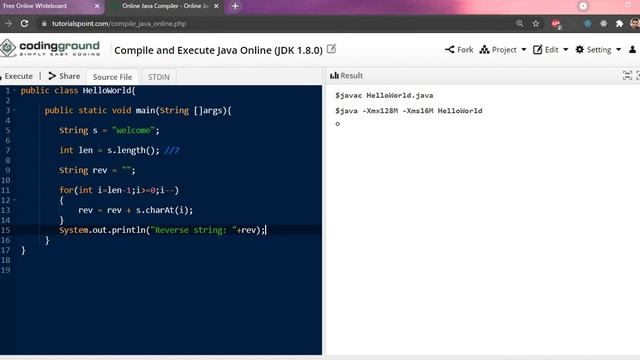Open the Edit dropdown menu
Image resolution: width=640 pixels, height=360 pixels.
[x=550, y=50]
